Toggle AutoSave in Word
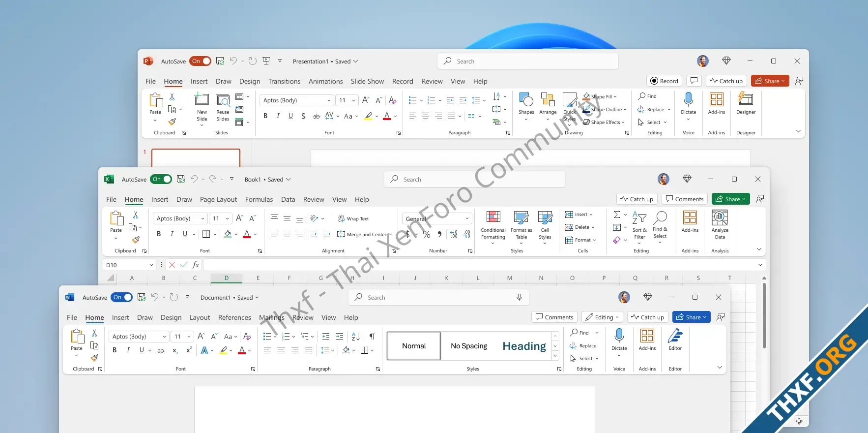Viewport: 868px width, 433px height. coord(122,297)
